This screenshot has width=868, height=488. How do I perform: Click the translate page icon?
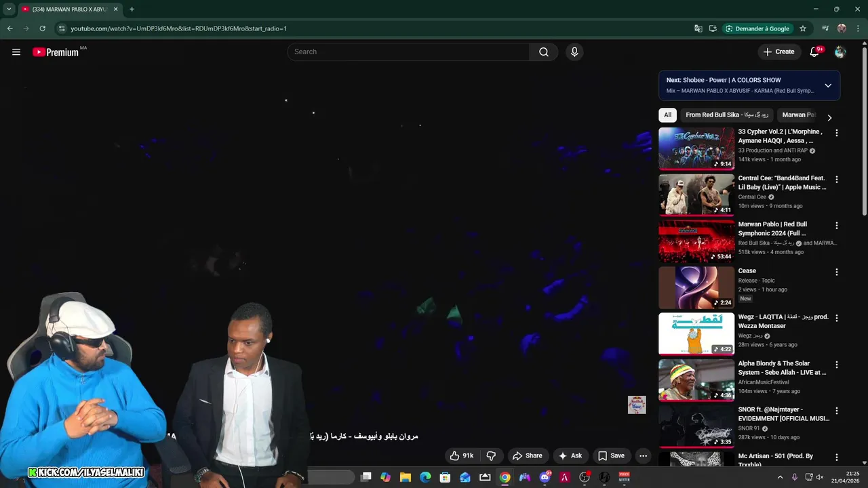pyautogui.click(x=698, y=28)
